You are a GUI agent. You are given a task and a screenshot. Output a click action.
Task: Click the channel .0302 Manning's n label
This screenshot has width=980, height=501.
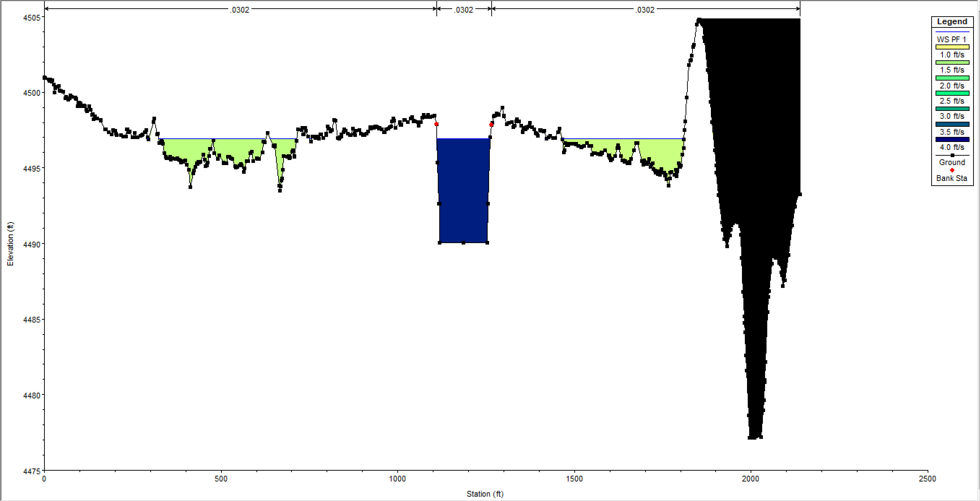point(464,10)
